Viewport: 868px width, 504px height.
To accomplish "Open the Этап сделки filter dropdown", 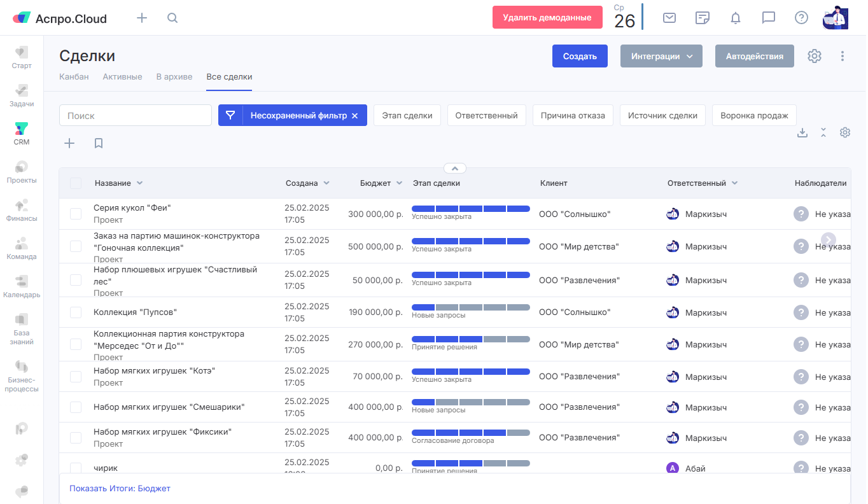I will click(x=407, y=116).
